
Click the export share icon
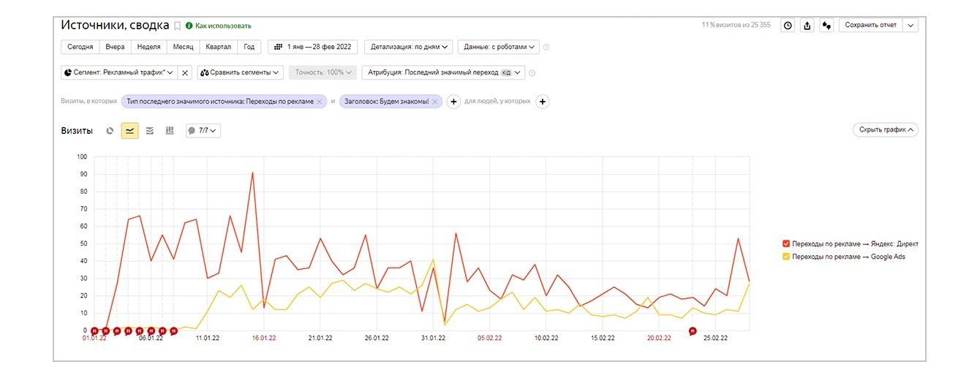807,25
